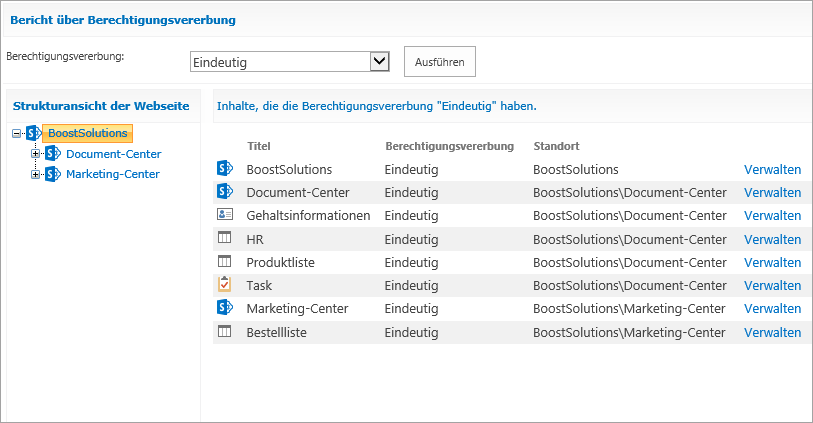813x423 pixels.
Task: Click the Eindeutig cell in the HR row
Action: tap(411, 240)
